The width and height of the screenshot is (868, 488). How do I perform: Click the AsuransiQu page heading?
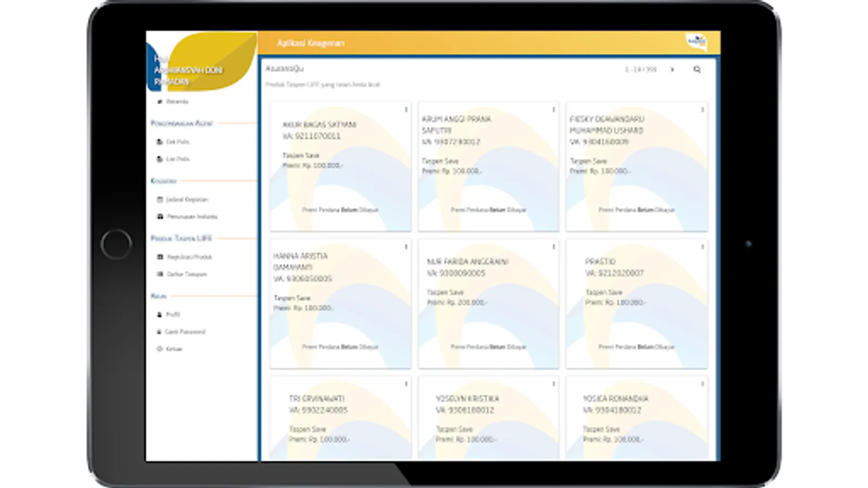284,69
